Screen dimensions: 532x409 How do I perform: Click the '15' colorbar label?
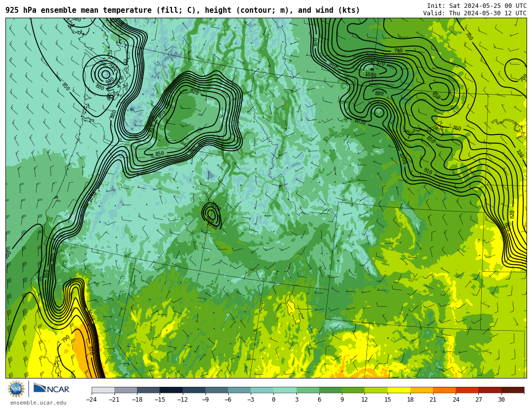[388, 400]
